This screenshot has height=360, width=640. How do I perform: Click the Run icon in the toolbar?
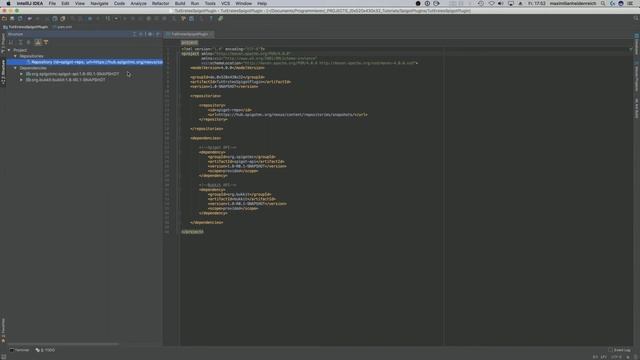[x=124, y=18]
